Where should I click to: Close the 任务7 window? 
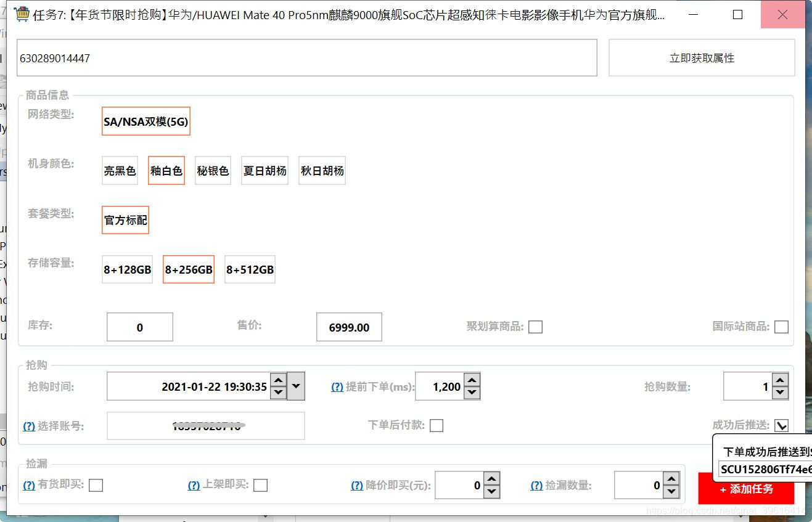(782, 14)
